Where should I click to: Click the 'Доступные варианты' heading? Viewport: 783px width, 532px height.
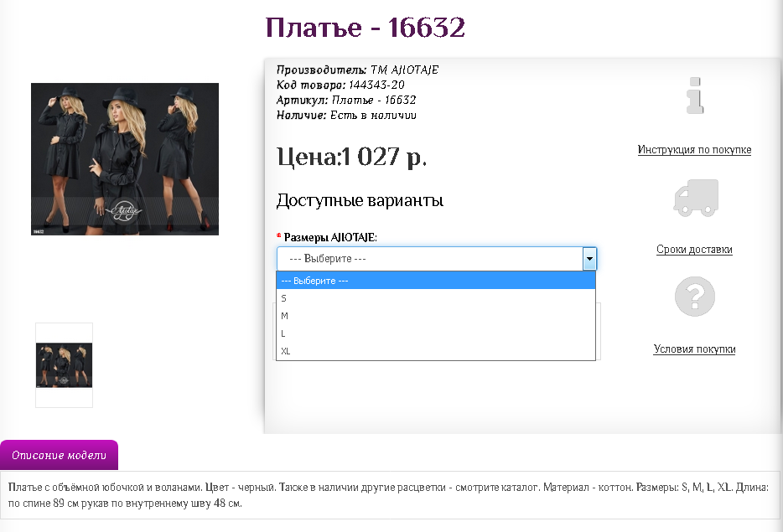[360, 201]
